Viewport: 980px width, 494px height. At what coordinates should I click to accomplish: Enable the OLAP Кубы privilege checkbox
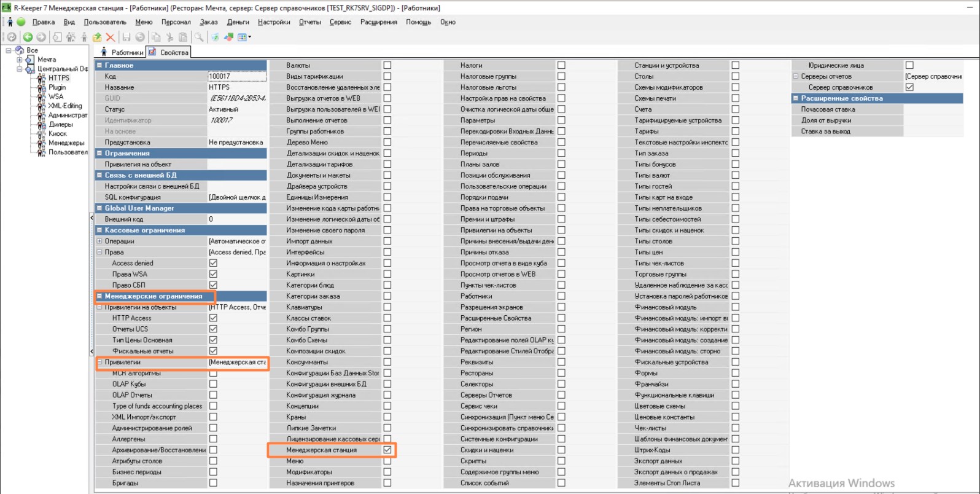click(213, 384)
